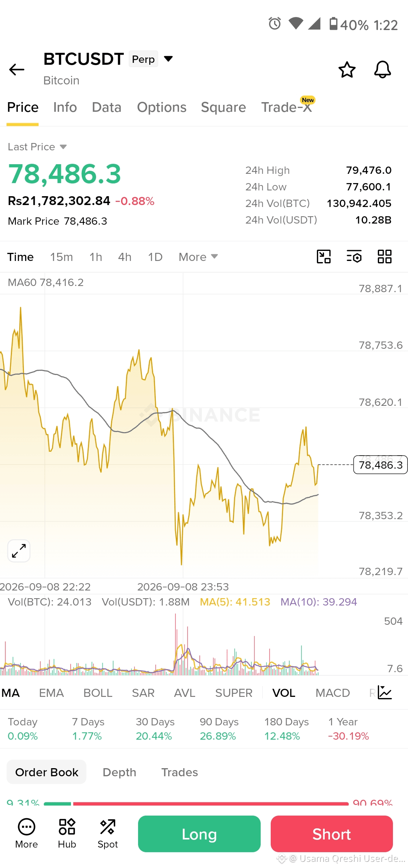Tap the green Long button
408x868 pixels.
coord(199,834)
